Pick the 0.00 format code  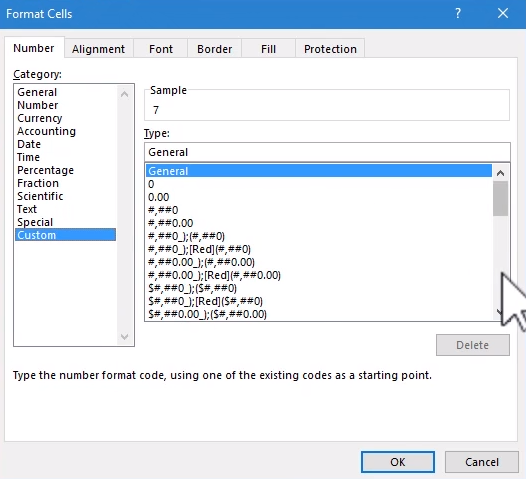[159, 197]
